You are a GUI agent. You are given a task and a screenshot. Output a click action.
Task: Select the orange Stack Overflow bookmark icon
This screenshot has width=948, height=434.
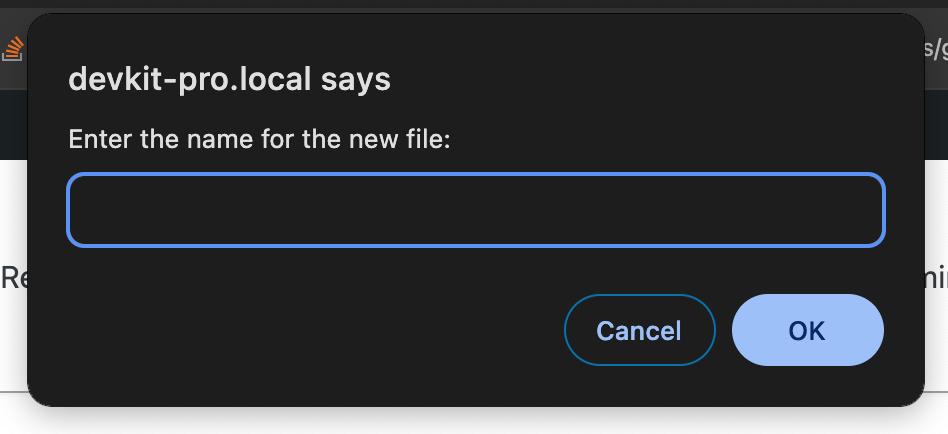[13, 47]
